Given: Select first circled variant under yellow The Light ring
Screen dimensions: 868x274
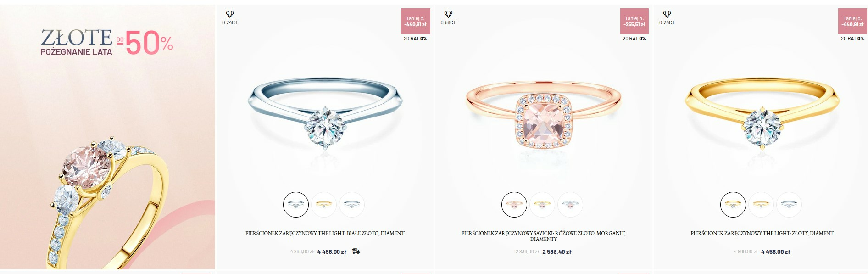Looking at the screenshot, I should [733, 205].
